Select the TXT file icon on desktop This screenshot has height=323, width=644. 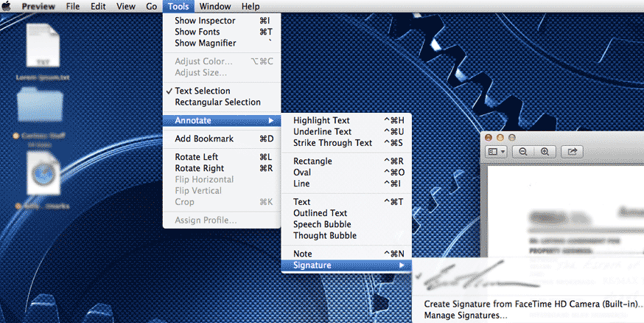(x=41, y=46)
